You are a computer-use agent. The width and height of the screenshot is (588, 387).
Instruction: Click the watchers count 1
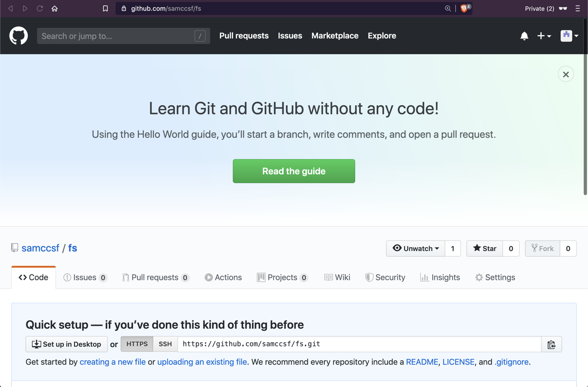pyautogui.click(x=453, y=248)
